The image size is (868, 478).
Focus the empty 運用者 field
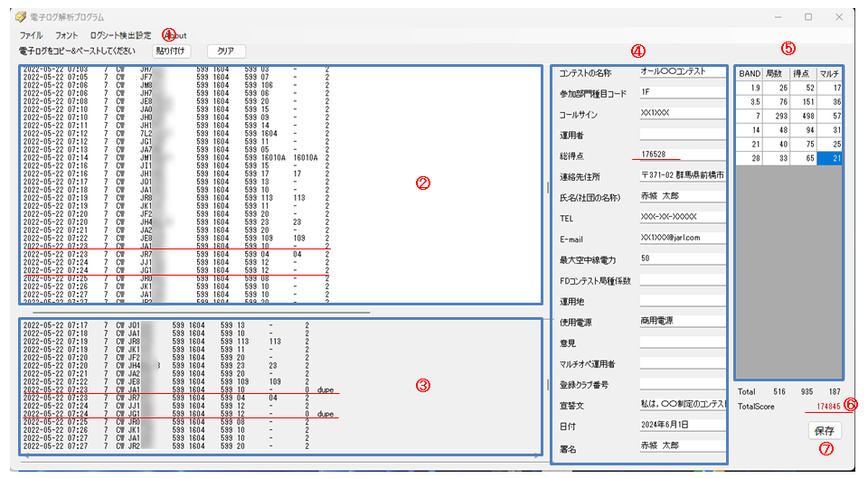click(x=682, y=135)
